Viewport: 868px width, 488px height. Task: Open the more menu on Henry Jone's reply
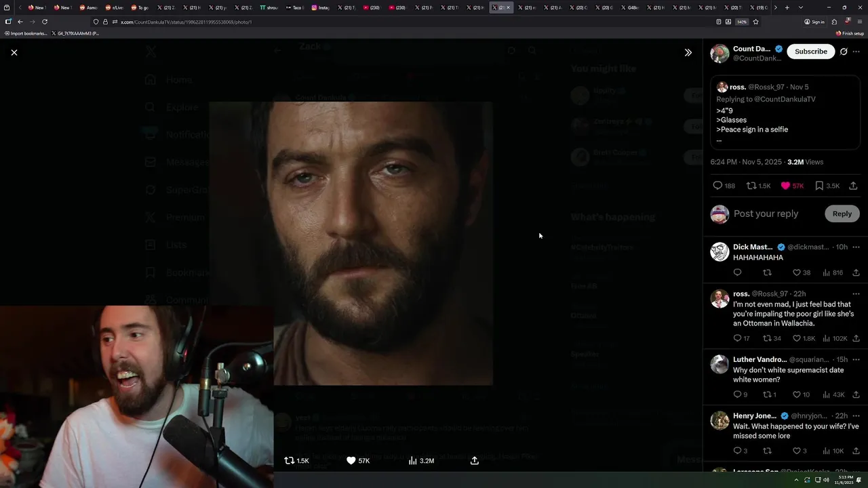856,415
